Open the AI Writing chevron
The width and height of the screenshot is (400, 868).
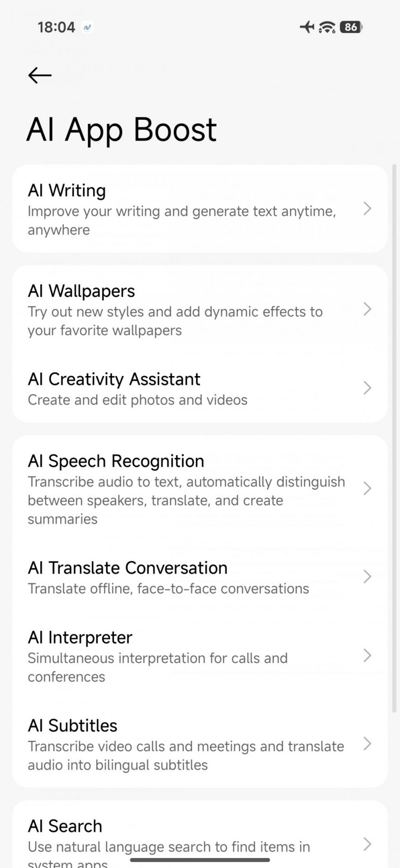pos(367,209)
